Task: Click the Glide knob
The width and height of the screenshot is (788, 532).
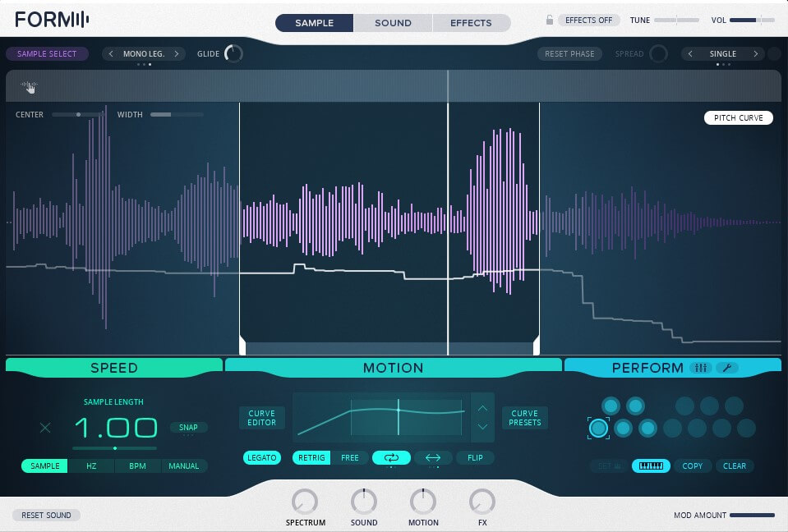Action: click(233, 54)
